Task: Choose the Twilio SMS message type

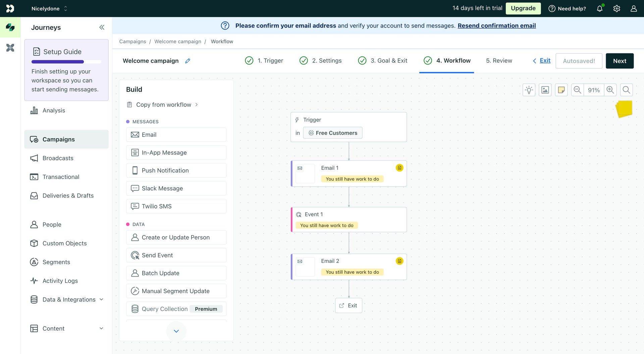Action: (176, 206)
